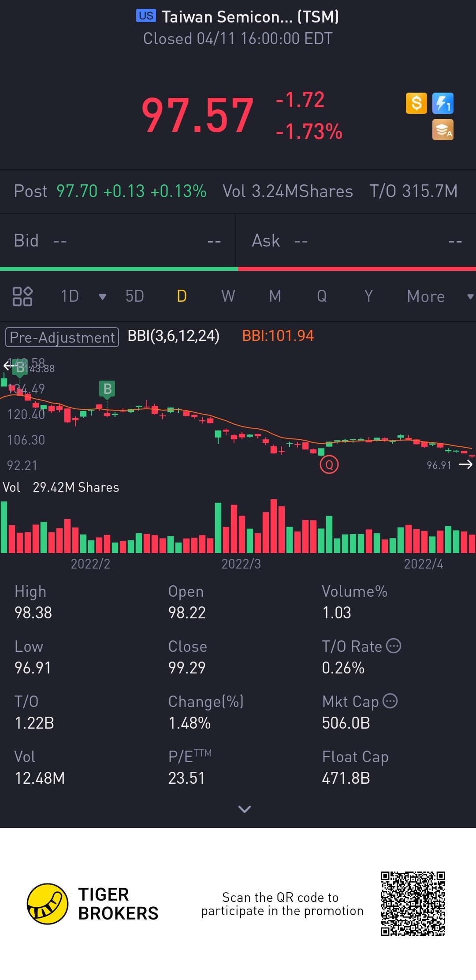Open the chart layout grid icon

(22, 296)
